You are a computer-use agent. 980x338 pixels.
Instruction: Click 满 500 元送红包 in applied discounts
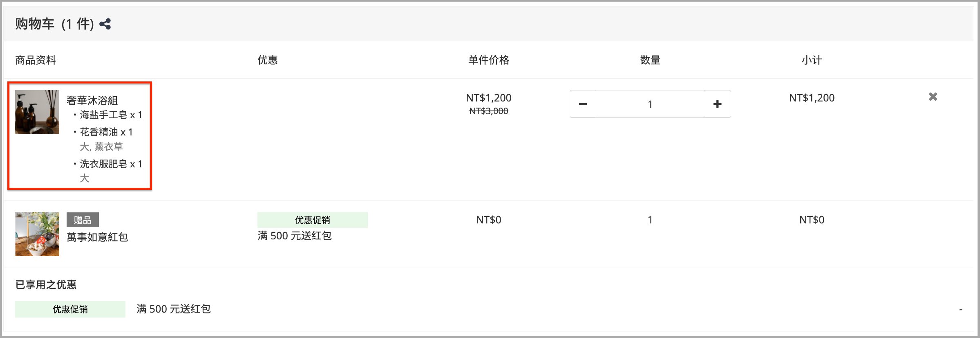pos(174,309)
